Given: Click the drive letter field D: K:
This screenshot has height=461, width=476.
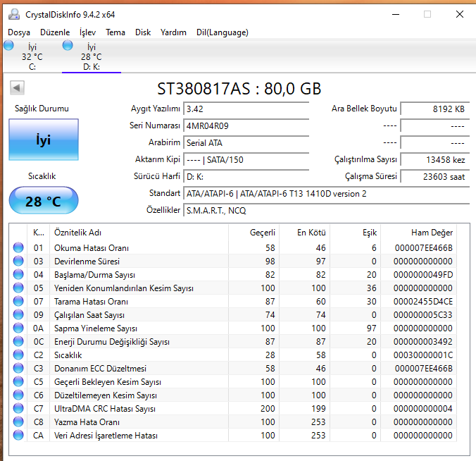Looking at the screenshot, I should pos(246,176).
